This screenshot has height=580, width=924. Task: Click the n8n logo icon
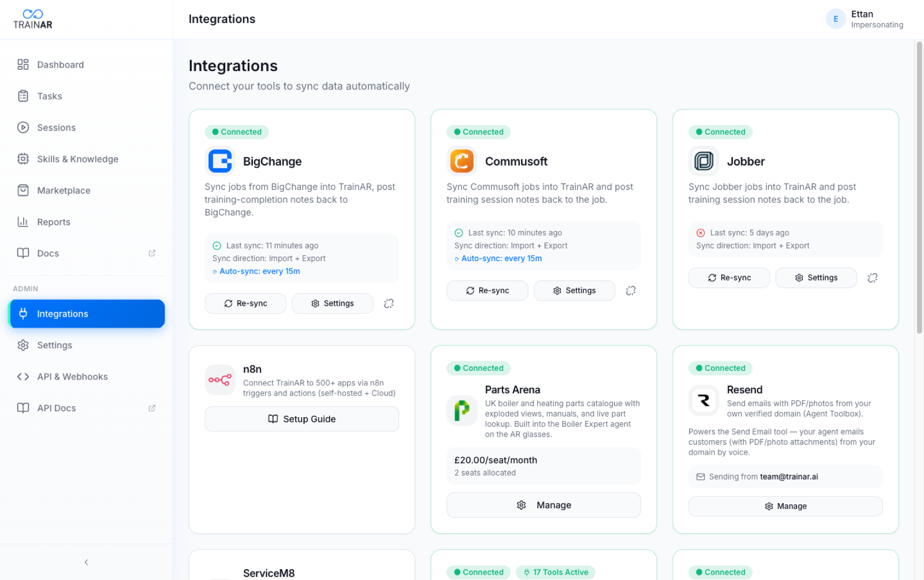220,380
